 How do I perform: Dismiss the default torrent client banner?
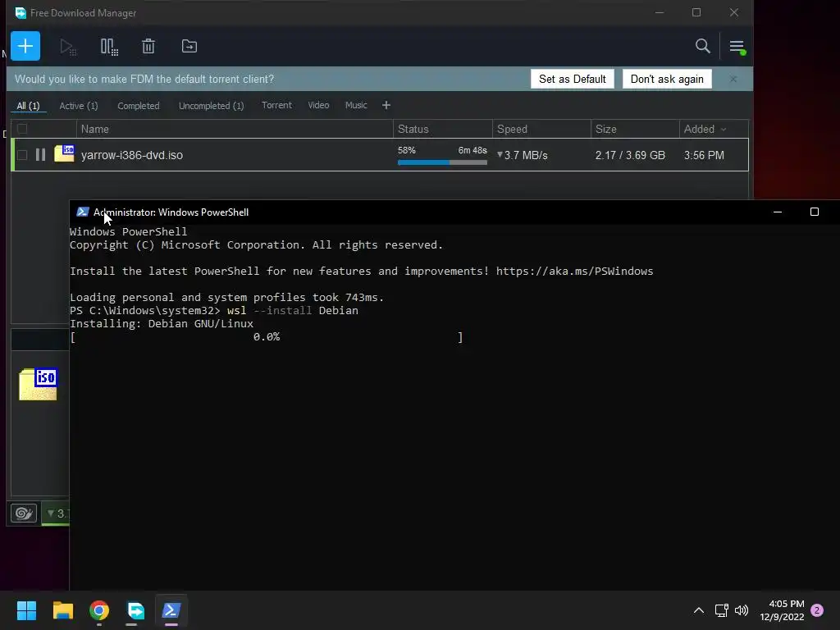(733, 80)
